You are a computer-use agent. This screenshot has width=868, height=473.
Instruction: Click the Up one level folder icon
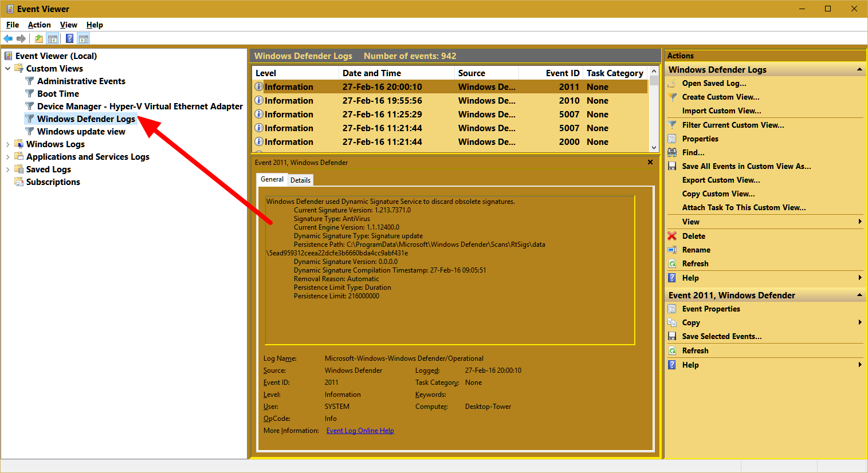pyautogui.click(x=39, y=38)
